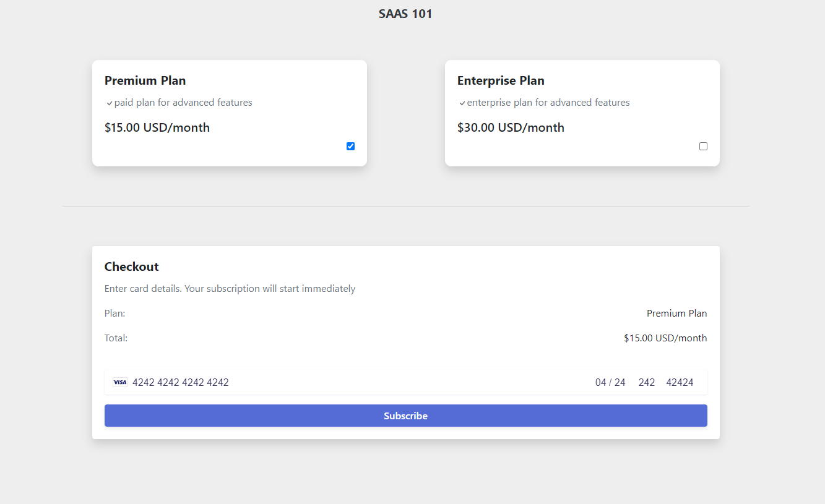Click the 'Enter card details' description text
Screen dimensions: 825x504
pyautogui.click(x=230, y=289)
